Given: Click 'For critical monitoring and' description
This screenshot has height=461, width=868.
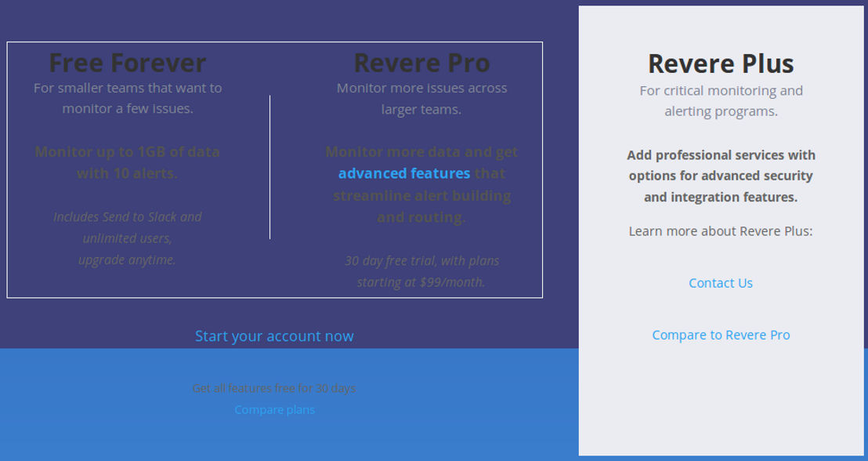Looking at the screenshot, I should (721, 91).
